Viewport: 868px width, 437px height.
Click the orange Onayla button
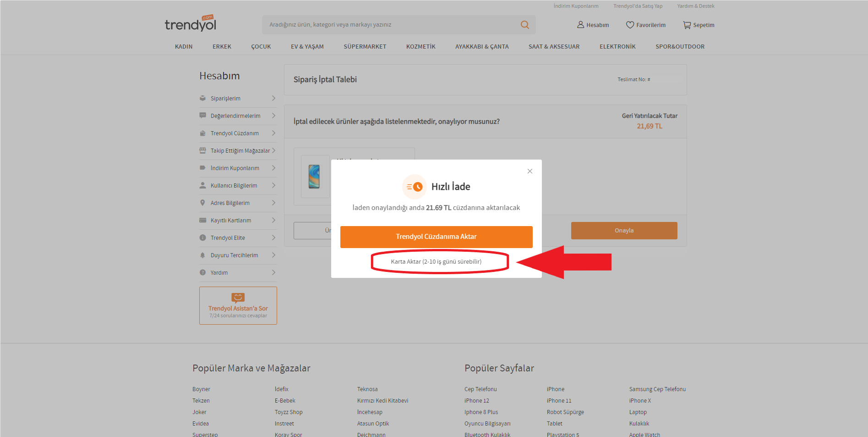pyautogui.click(x=624, y=231)
